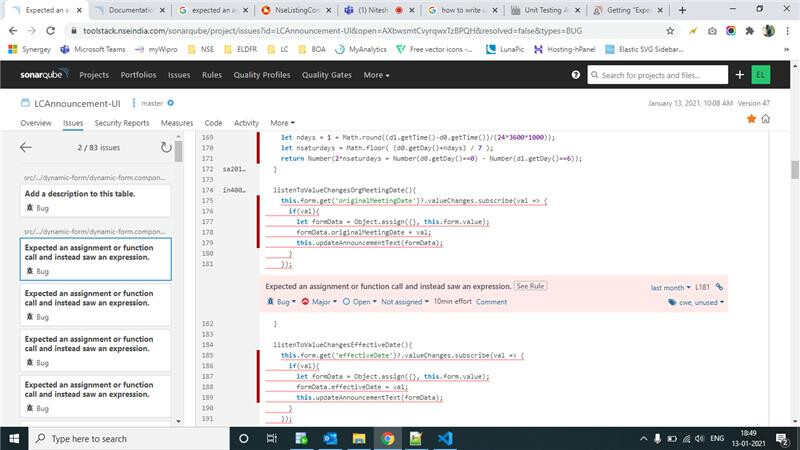The height and width of the screenshot is (450, 800).
Task: Change the Major severity dropdown
Action: pos(319,302)
